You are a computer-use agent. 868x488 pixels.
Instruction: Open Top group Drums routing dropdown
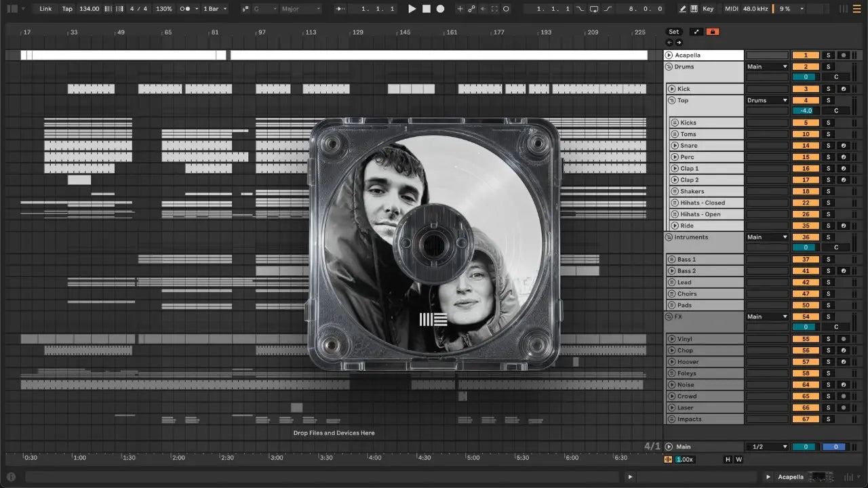coord(767,100)
